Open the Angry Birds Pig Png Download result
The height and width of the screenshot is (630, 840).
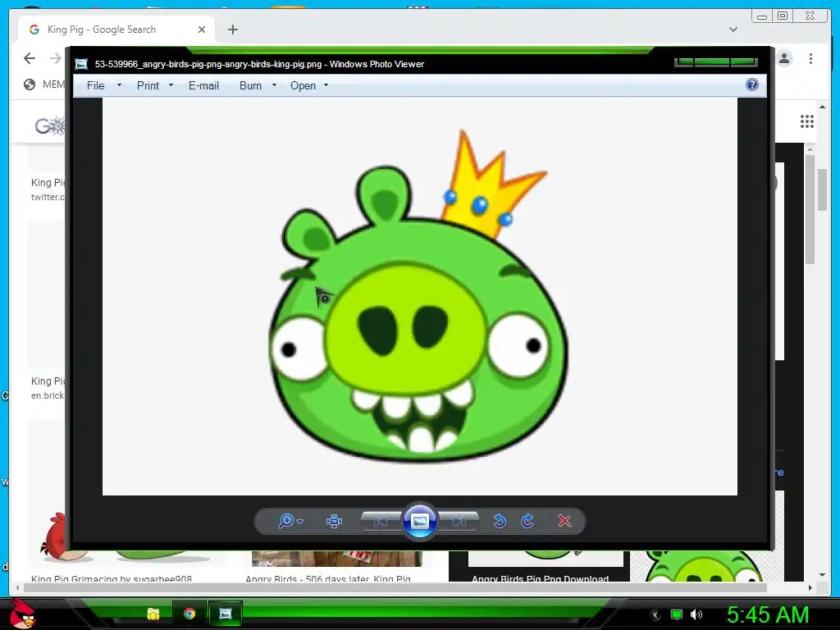point(540,578)
